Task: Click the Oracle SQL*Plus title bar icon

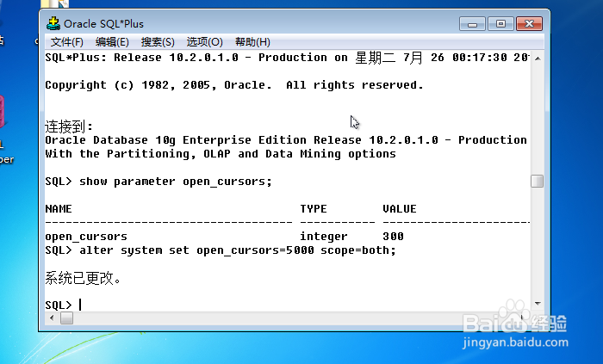Action: (x=53, y=23)
